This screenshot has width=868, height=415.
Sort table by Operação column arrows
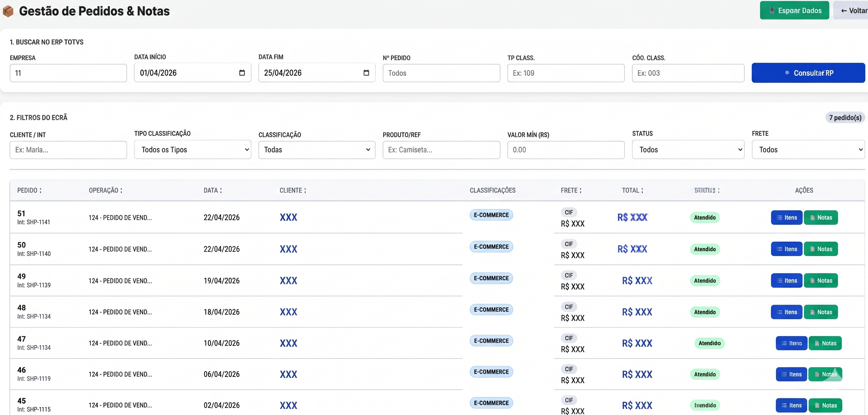point(121,190)
